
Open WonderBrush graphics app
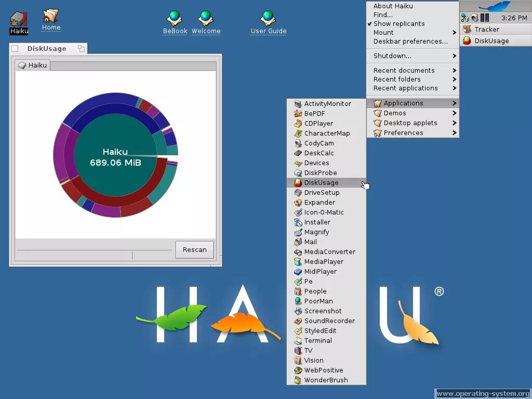coord(326,379)
